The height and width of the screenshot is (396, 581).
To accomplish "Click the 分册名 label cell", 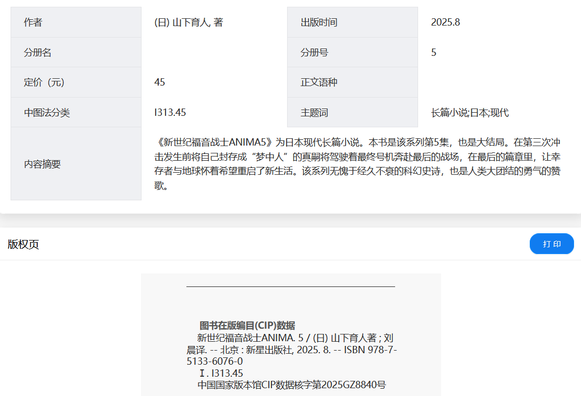I will [x=76, y=52].
